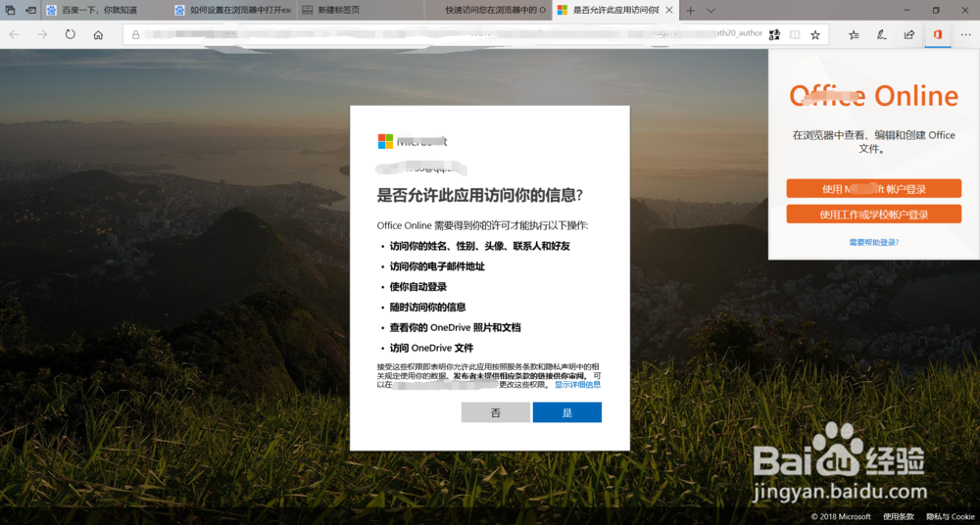
Task: Switch to 如何设置在浏览器中打开 tab
Action: tap(233, 10)
